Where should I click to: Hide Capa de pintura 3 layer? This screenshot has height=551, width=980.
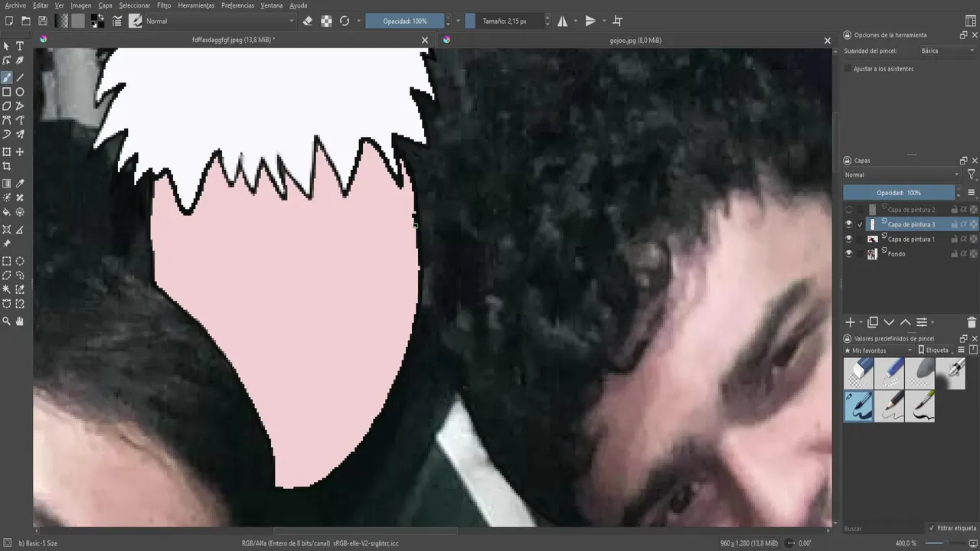click(848, 224)
